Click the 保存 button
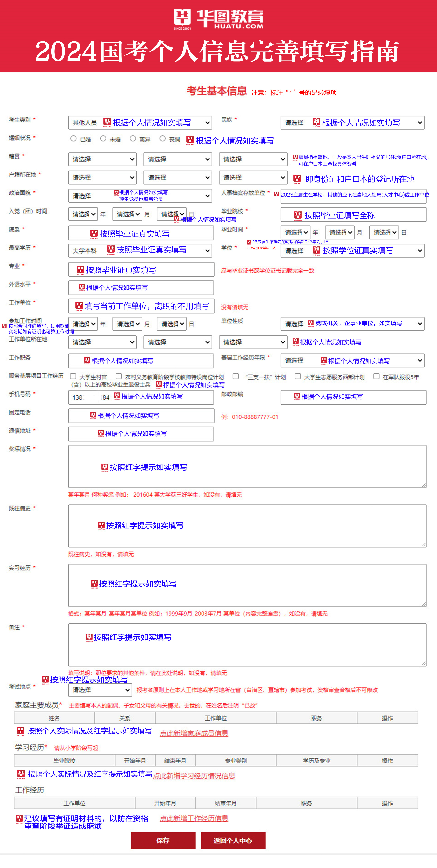Viewport: 437px width, 868px height. [163, 840]
